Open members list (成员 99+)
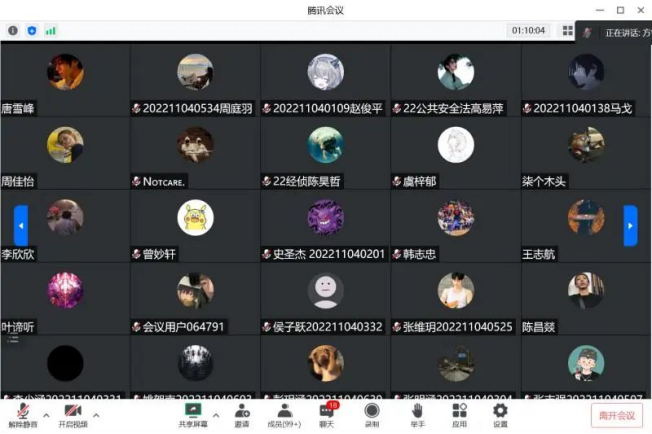Image resolution: width=652 pixels, height=434 pixels. (x=284, y=415)
